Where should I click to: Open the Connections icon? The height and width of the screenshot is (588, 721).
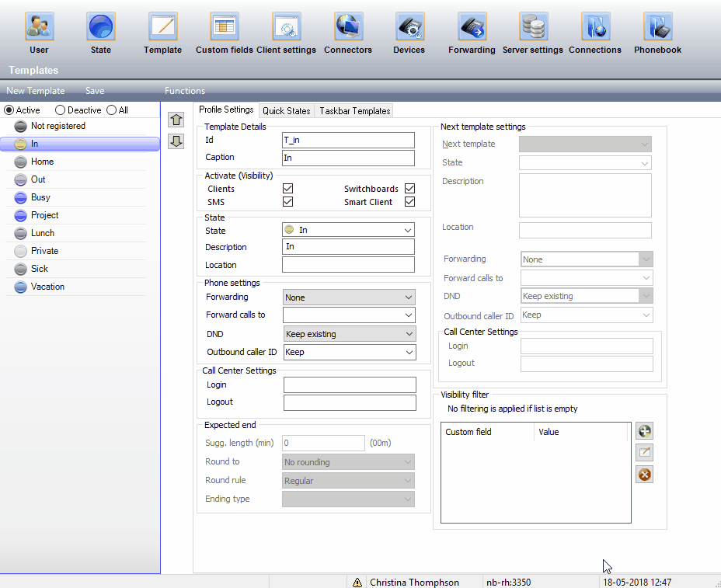pyautogui.click(x=595, y=26)
